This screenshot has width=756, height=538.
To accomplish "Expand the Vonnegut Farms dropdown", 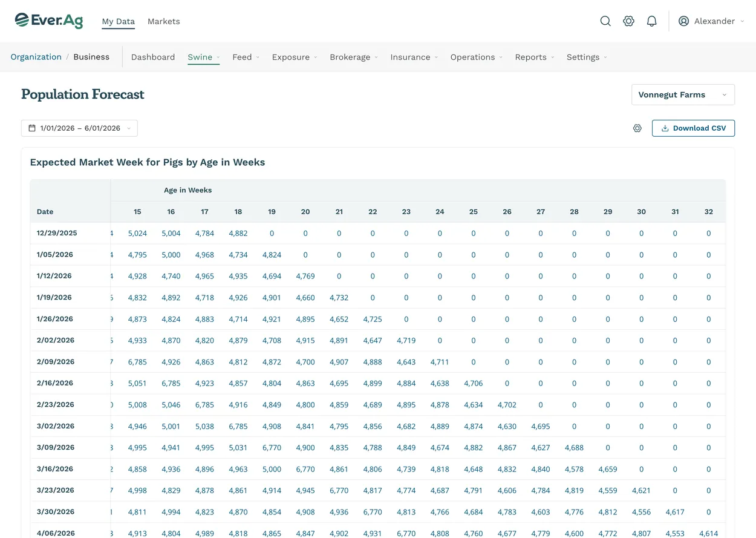I will coord(683,95).
